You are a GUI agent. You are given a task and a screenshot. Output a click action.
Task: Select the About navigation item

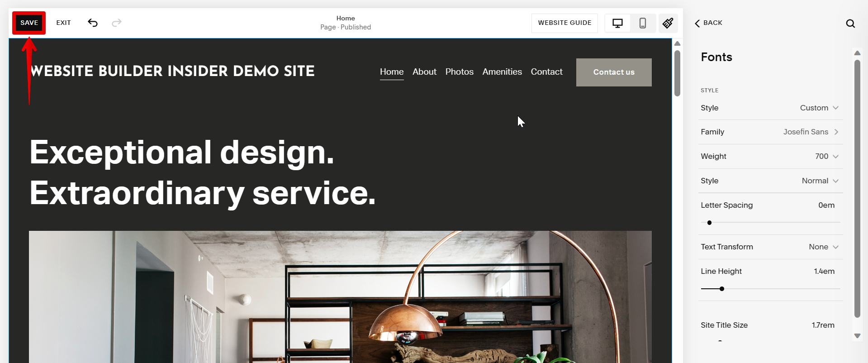pos(424,72)
